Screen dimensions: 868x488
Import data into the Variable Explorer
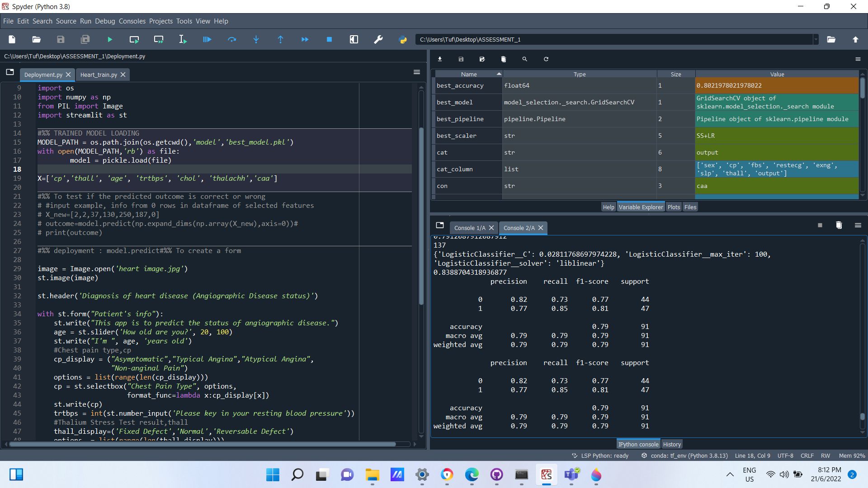439,59
